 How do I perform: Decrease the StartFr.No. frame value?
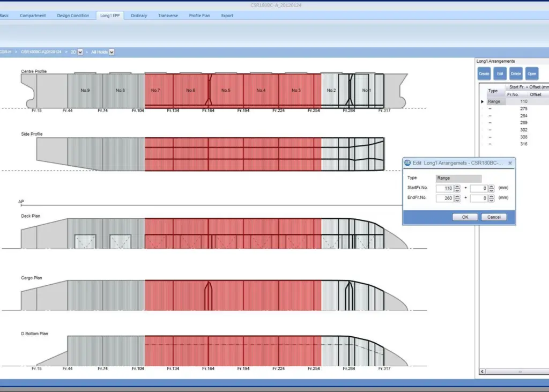(457, 190)
